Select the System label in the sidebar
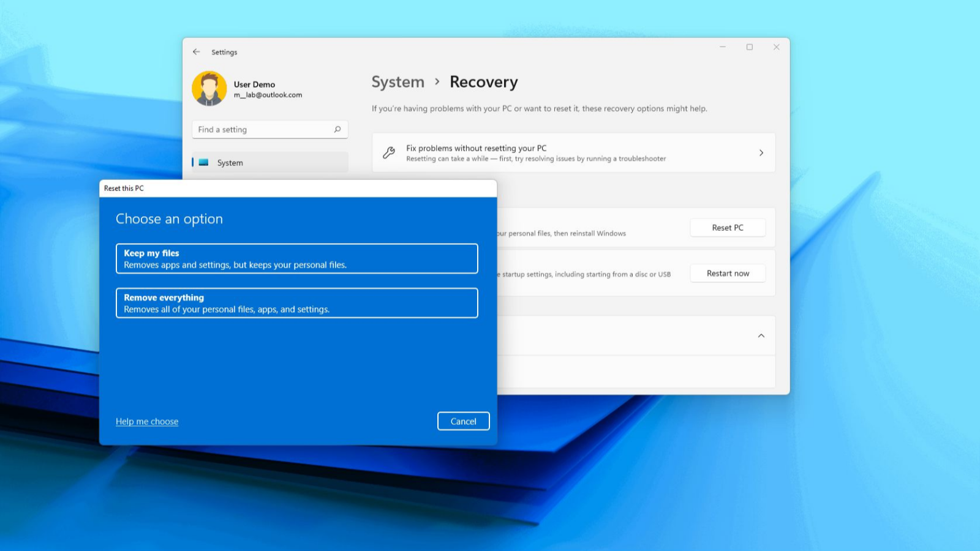This screenshot has height=551, width=980. (230, 163)
